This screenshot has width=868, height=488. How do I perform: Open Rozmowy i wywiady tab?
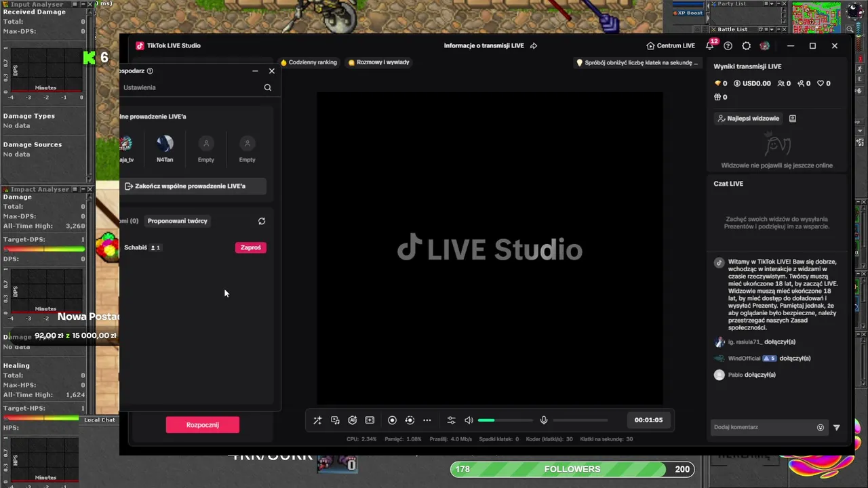pos(379,62)
